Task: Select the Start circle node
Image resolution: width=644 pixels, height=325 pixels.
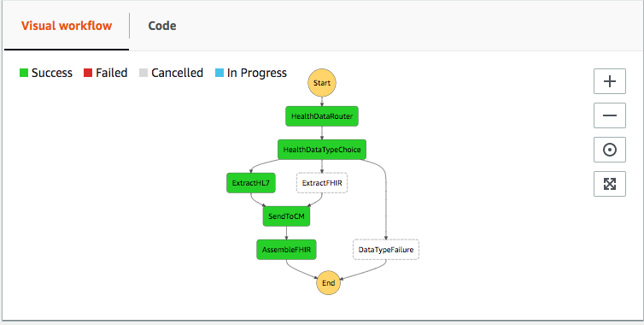Action: click(x=322, y=83)
